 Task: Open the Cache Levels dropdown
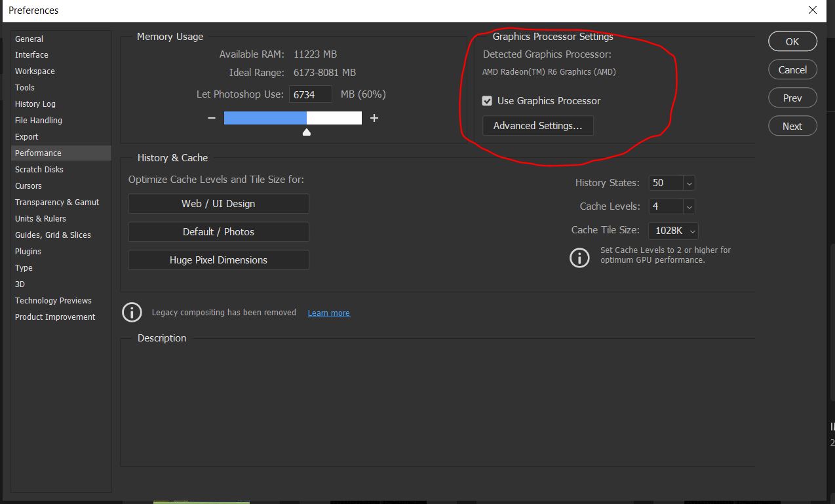[688, 206]
